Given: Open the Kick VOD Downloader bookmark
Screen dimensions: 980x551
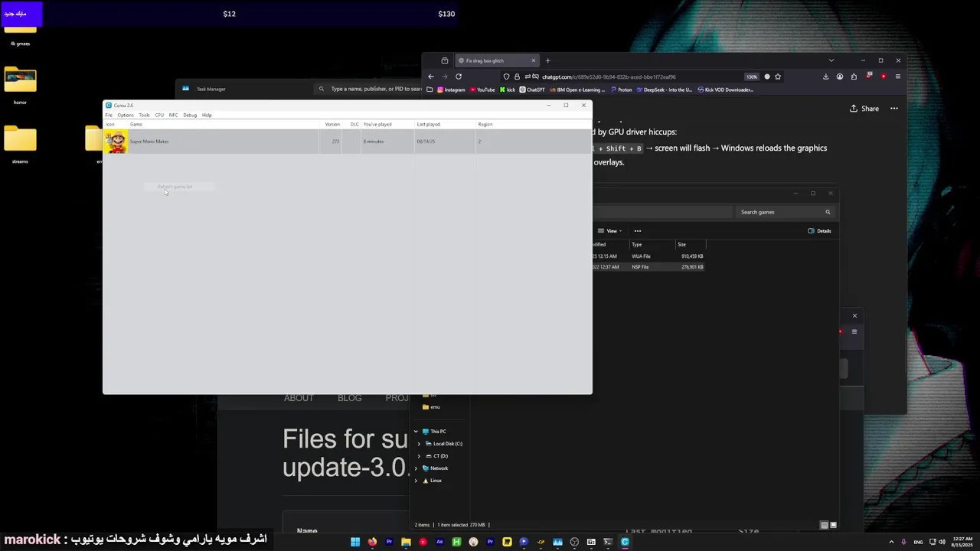Looking at the screenshot, I should (726, 90).
